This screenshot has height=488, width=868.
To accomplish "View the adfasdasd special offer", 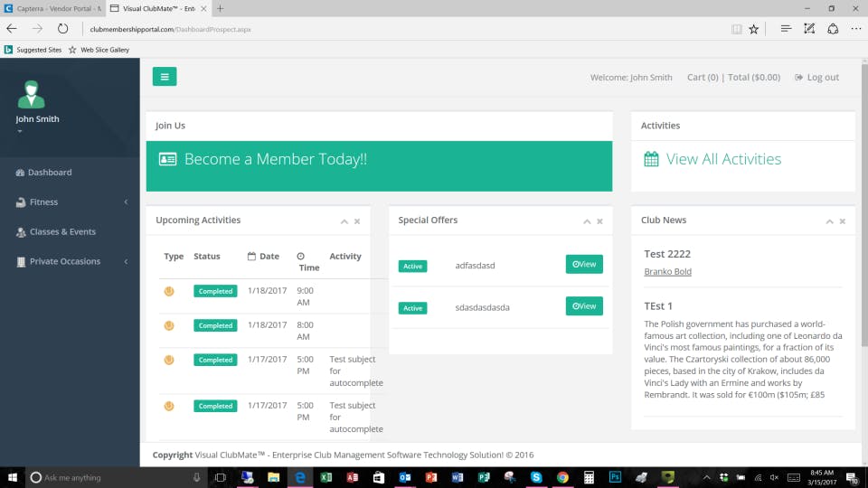I will tap(584, 265).
